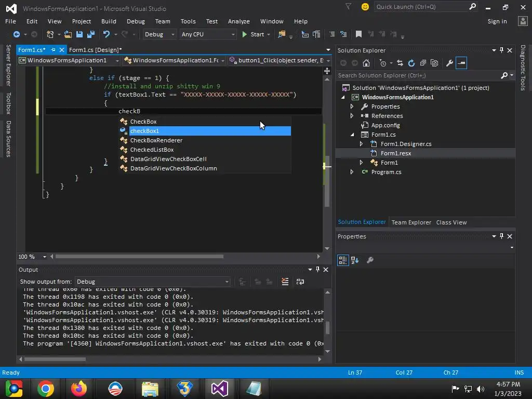Expand the References node

point(352,116)
